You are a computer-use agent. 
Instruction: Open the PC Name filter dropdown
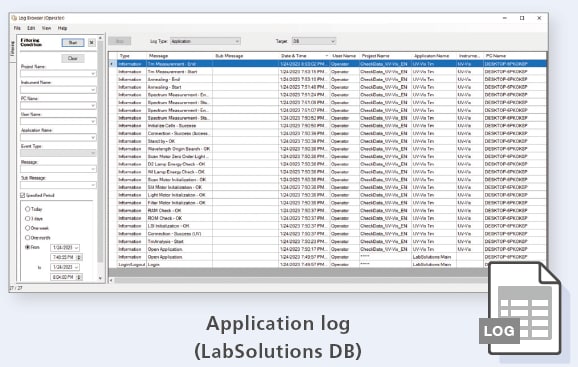pos(93,106)
